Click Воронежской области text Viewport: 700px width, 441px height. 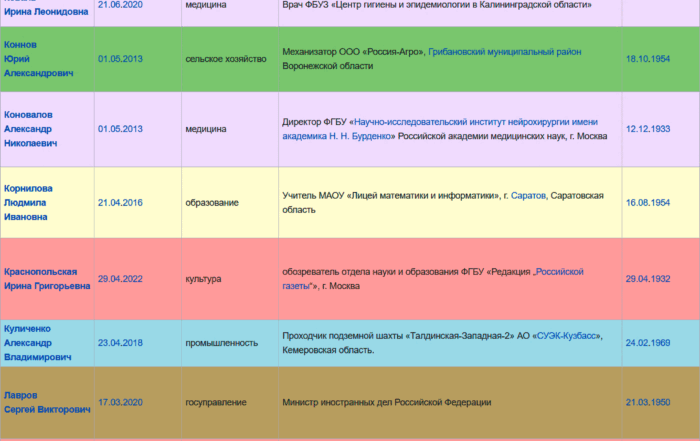tap(328, 66)
